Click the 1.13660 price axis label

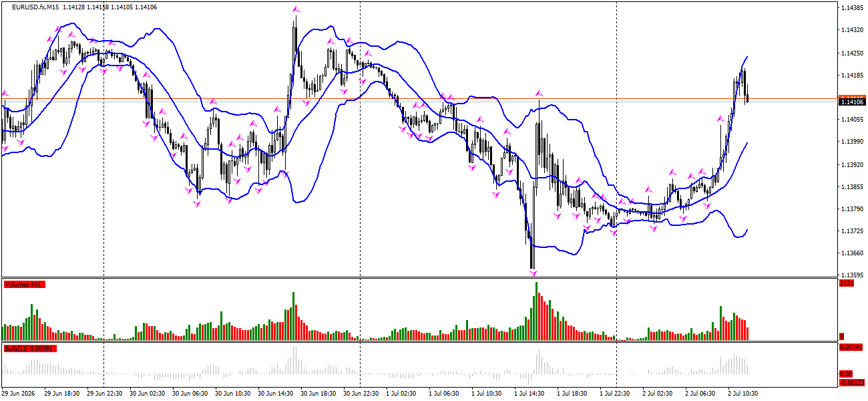(852, 253)
